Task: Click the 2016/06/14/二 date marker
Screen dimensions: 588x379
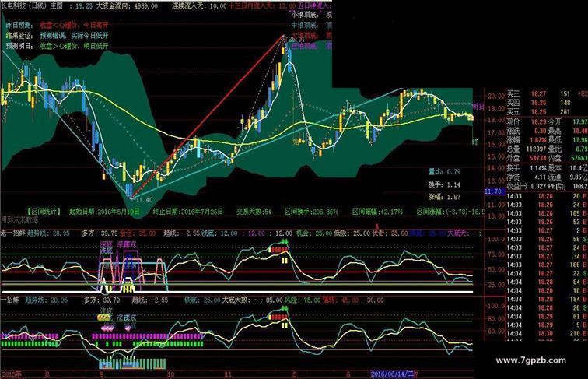Action: 392,374
